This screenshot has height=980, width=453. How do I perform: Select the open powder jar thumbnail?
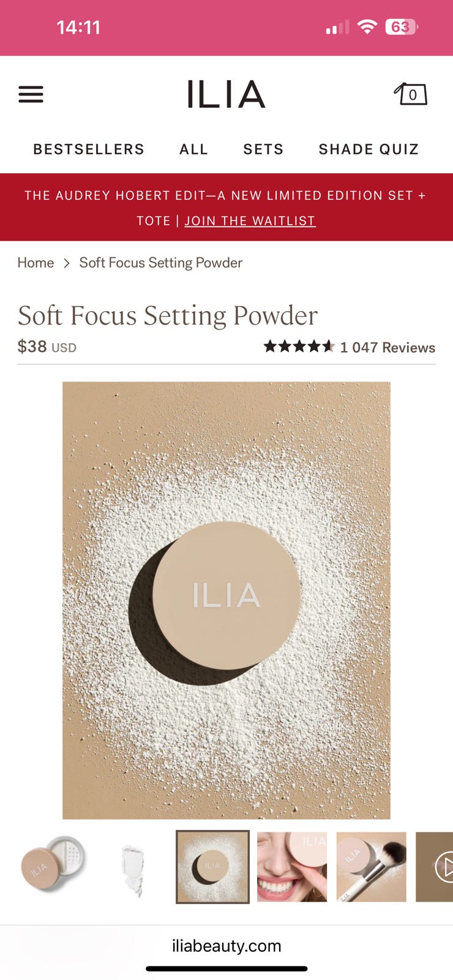coord(53,867)
